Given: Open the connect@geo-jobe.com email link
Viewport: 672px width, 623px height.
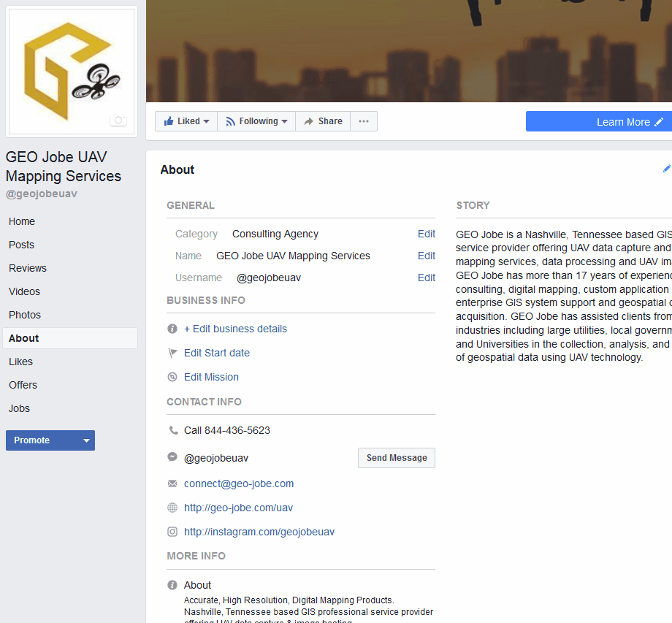Looking at the screenshot, I should point(239,484).
